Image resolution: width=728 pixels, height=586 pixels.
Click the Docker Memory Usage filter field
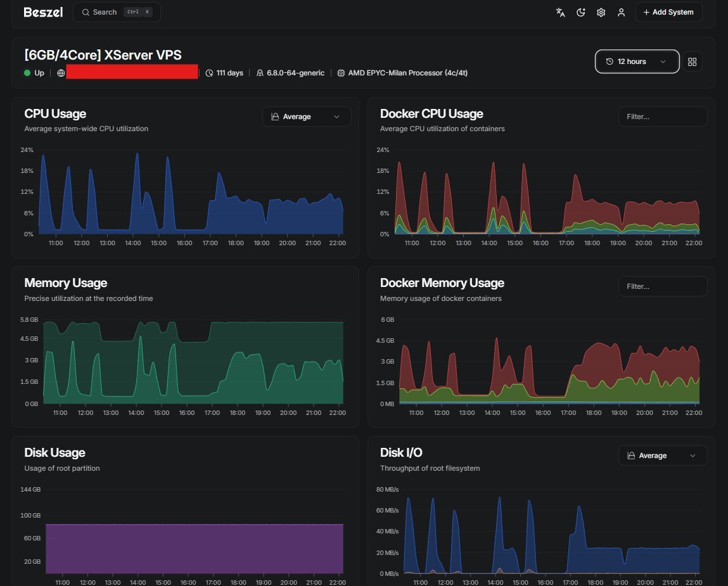[x=662, y=286]
